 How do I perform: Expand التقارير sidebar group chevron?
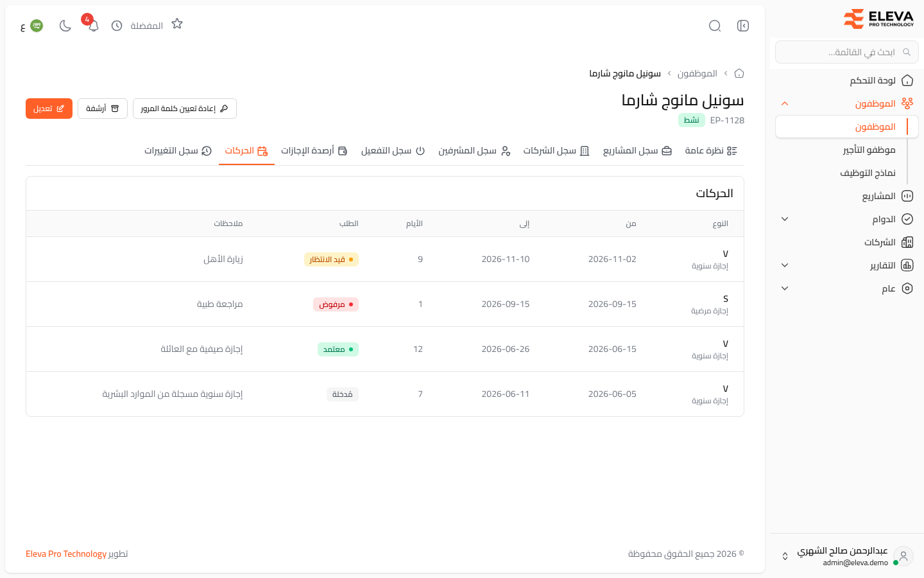click(x=785, y=265)
